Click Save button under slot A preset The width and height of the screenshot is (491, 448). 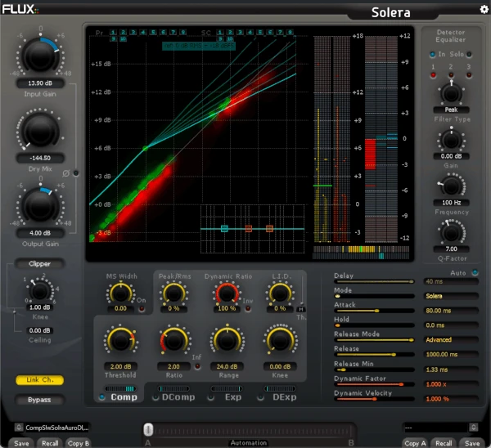(x=21, y=443)
